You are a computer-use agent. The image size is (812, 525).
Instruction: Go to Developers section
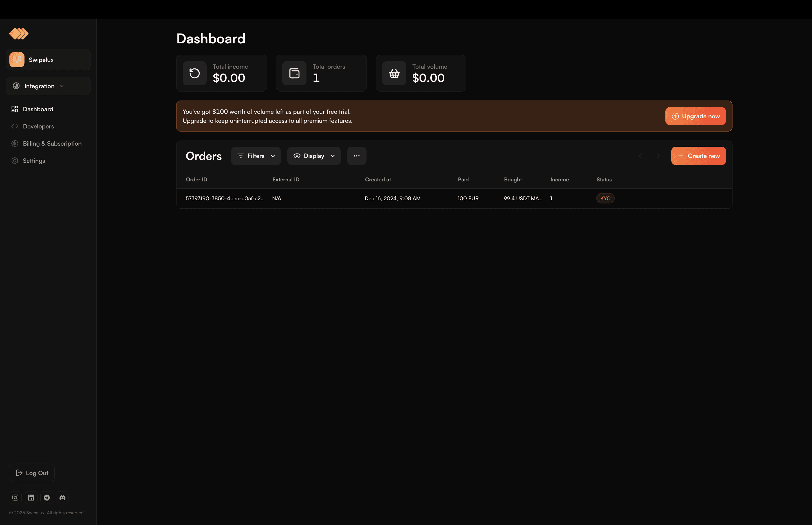[x=38, y=126]
